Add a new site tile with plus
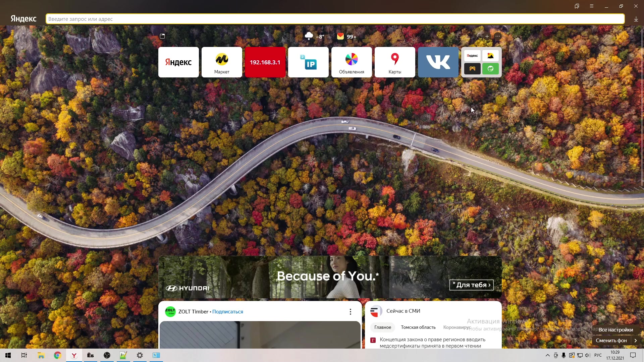Screen dimensions: 644x362 click(487, 36)
